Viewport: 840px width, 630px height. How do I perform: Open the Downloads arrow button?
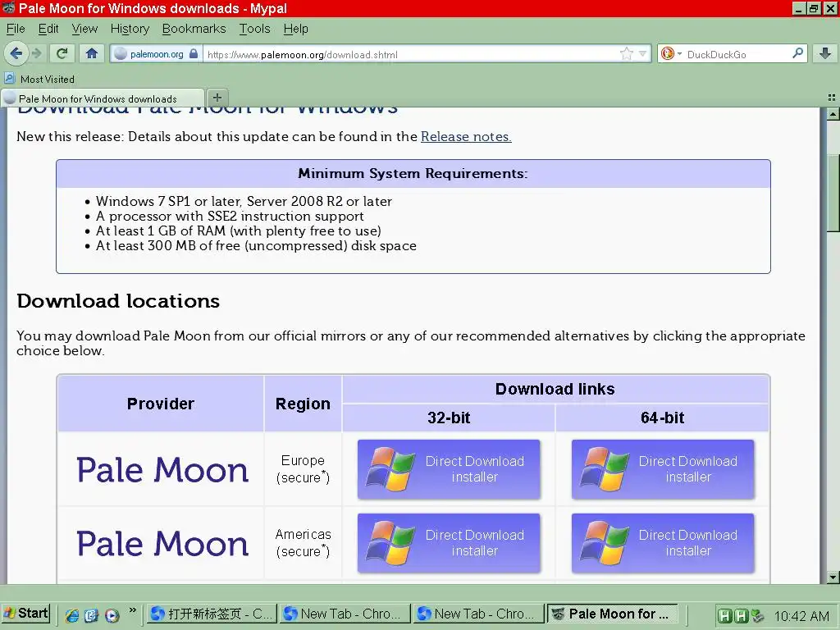(x=825, y=53)
